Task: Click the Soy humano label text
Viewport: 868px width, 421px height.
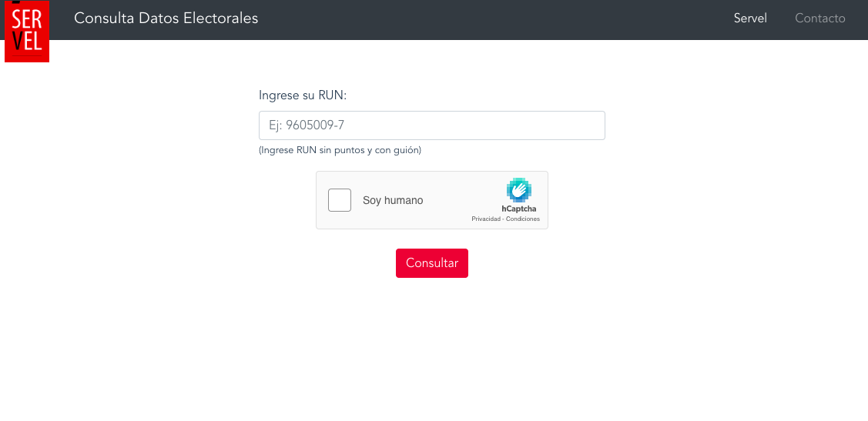Action: (x=393, y=201)
